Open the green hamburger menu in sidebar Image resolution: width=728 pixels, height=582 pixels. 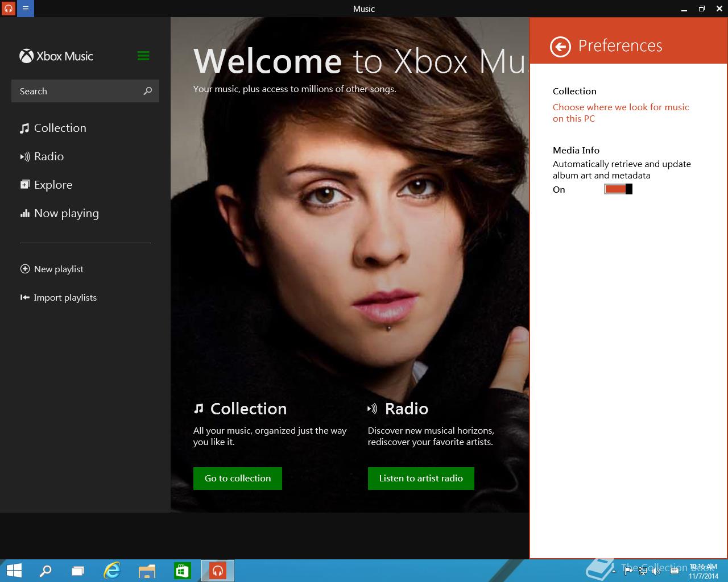click(143, 56)
